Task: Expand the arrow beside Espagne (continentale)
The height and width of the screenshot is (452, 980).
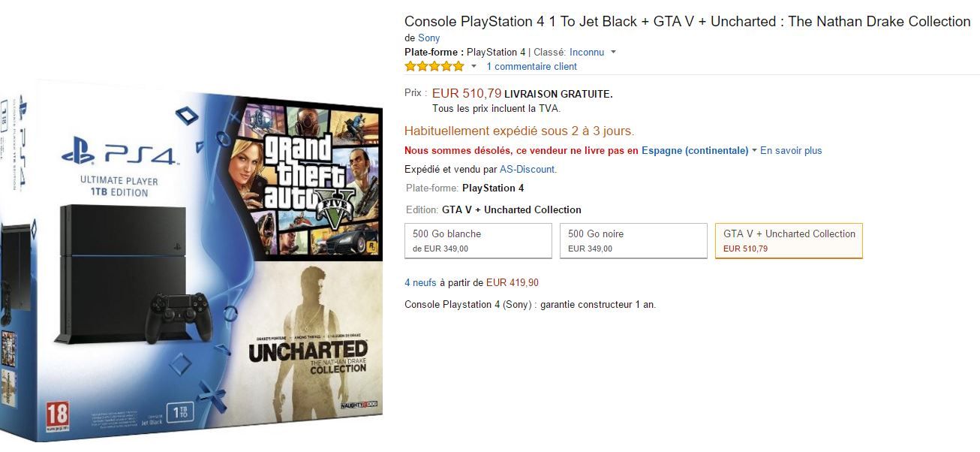Action: (754, 151)
